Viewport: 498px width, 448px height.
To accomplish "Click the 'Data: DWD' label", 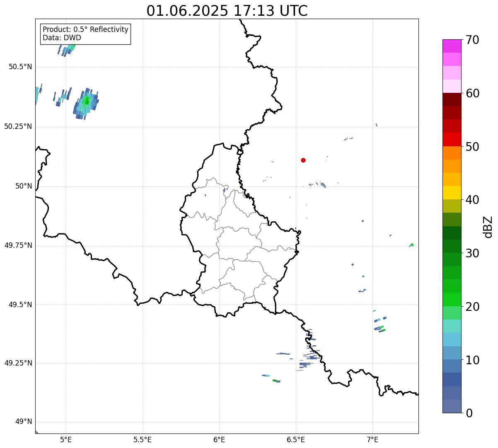I will [x=62, y=38].
